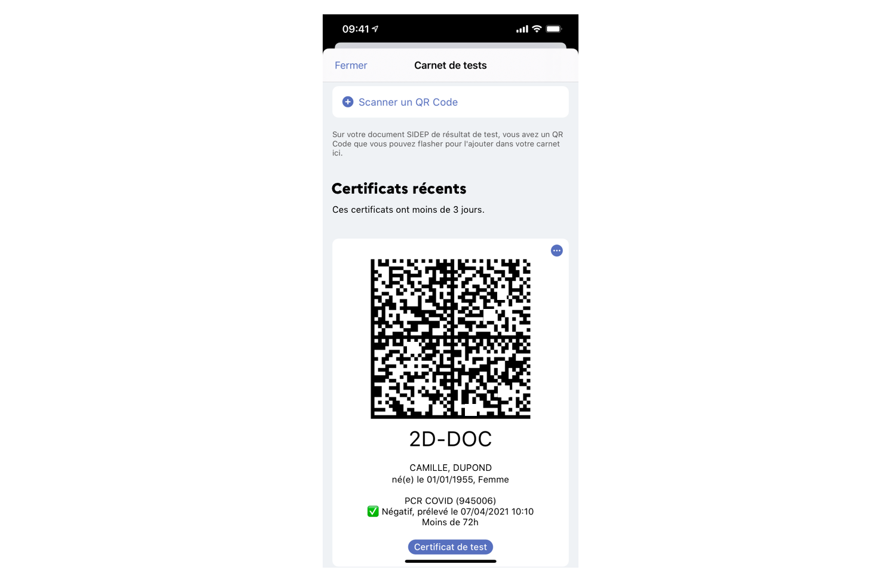Tap the location arrow beside the time
This screenshot has width=894, height=588.
[x=375, y=29]
